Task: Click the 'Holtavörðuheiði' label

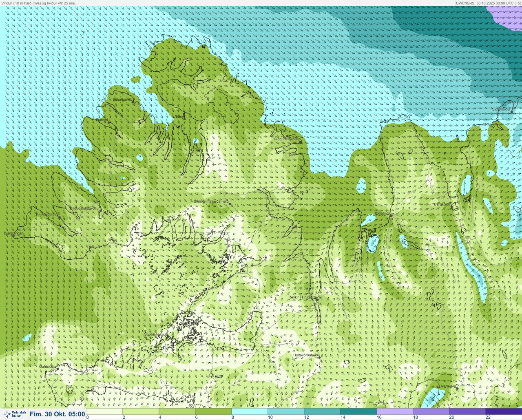Action: point(306,355)
